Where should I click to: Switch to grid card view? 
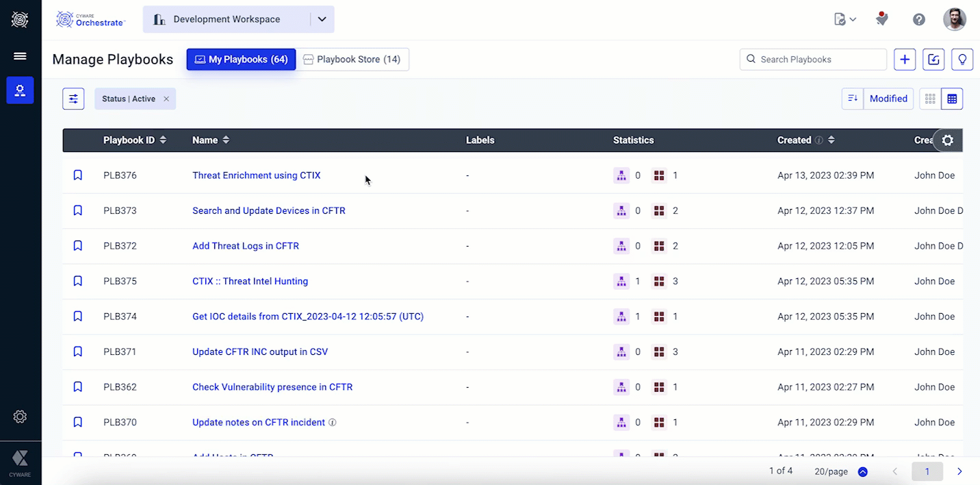pos(930,99)
